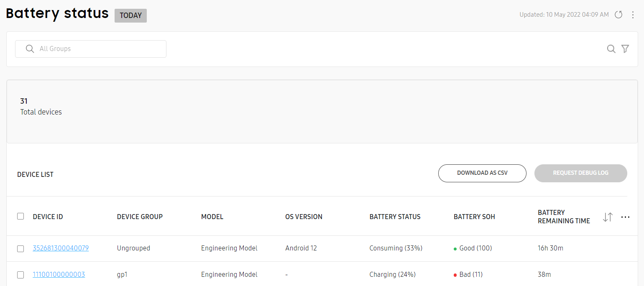Click the TODAY period badge
Image resolution: width=644 pixels, height=286 pixels.
[130, 15]
